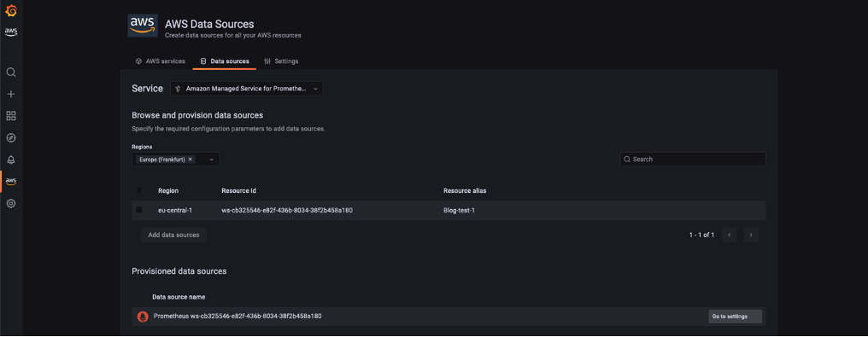This screenshot has width=868, height=337.
Task: Open the Alerting bell icon
Action: pyautogui.click(x=10, y=160)
